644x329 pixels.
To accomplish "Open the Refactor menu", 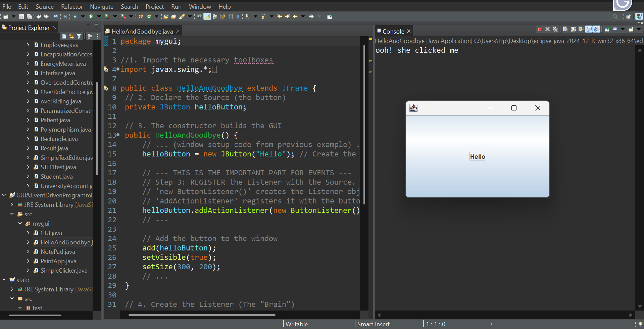I will 72,6.
